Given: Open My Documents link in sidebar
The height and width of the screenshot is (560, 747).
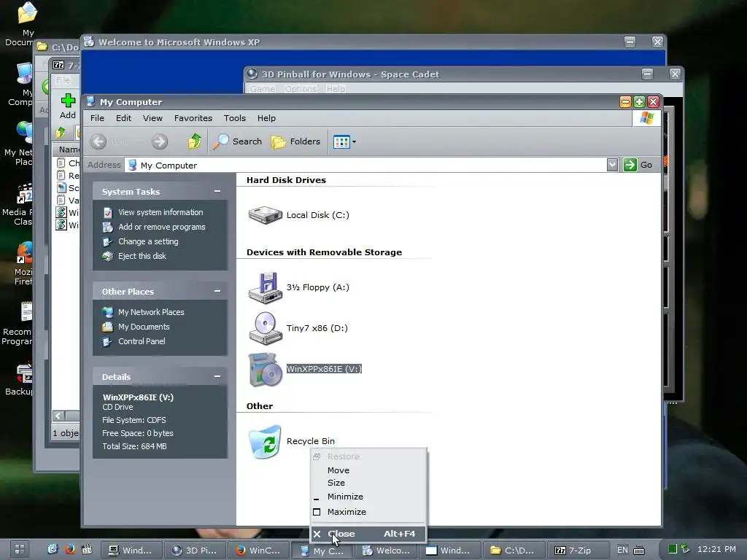Looking at the screenshot, I should (x=144, y=327).
